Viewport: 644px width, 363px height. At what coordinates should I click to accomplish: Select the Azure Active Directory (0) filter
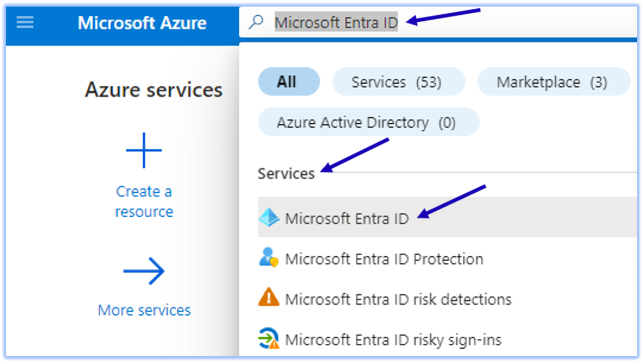(368, 122)
